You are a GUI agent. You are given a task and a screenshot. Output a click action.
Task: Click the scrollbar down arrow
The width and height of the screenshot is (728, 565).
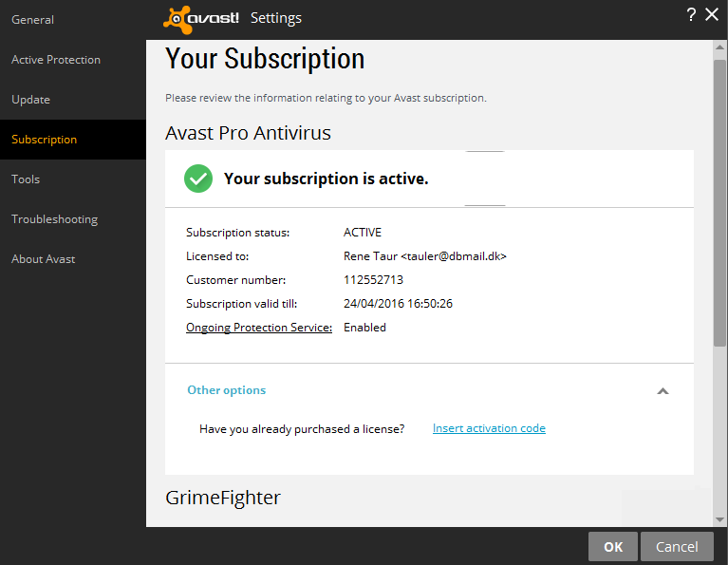point(719,518)
